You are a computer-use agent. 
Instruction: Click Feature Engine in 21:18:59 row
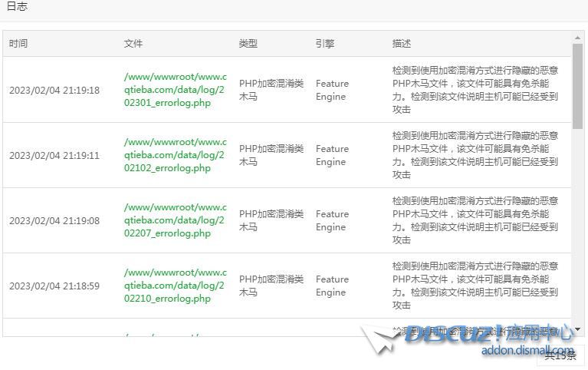[x=332, y=286]
